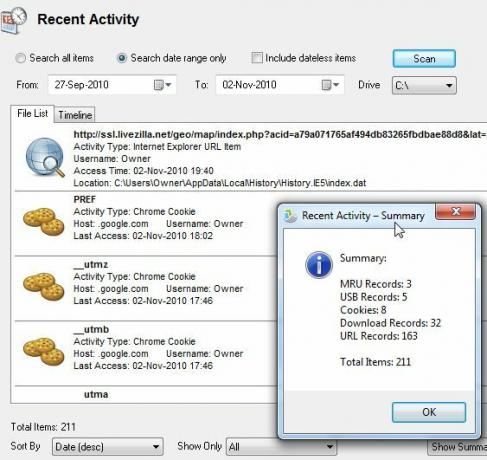Select the PREF cookie icon

(x=44, y=221)
